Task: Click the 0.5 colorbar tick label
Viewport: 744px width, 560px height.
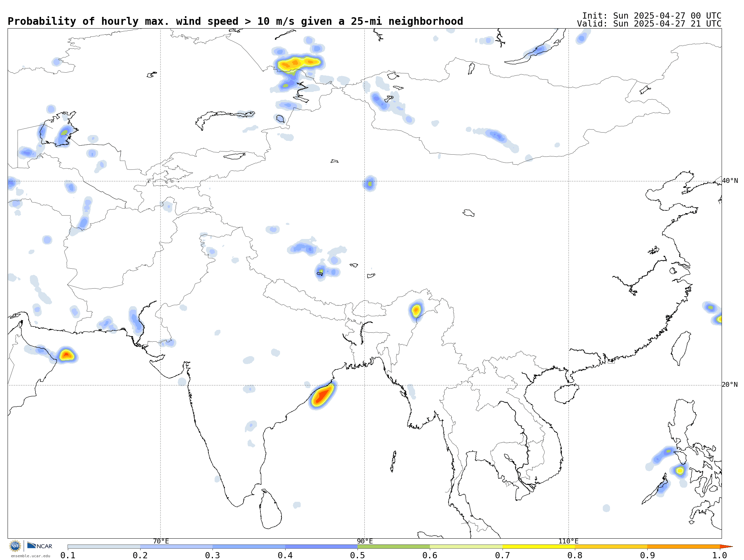Action: (358, 555)
